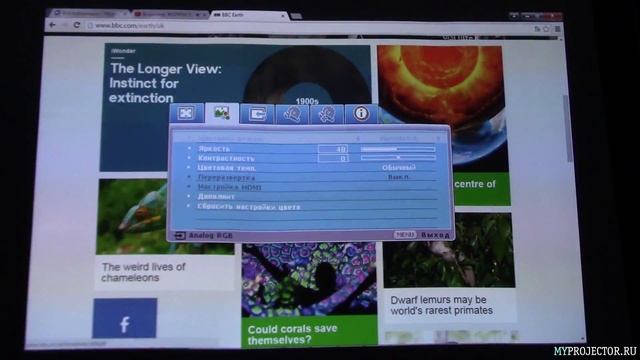Click the Analog RGB source input icon

click(180, 236)
